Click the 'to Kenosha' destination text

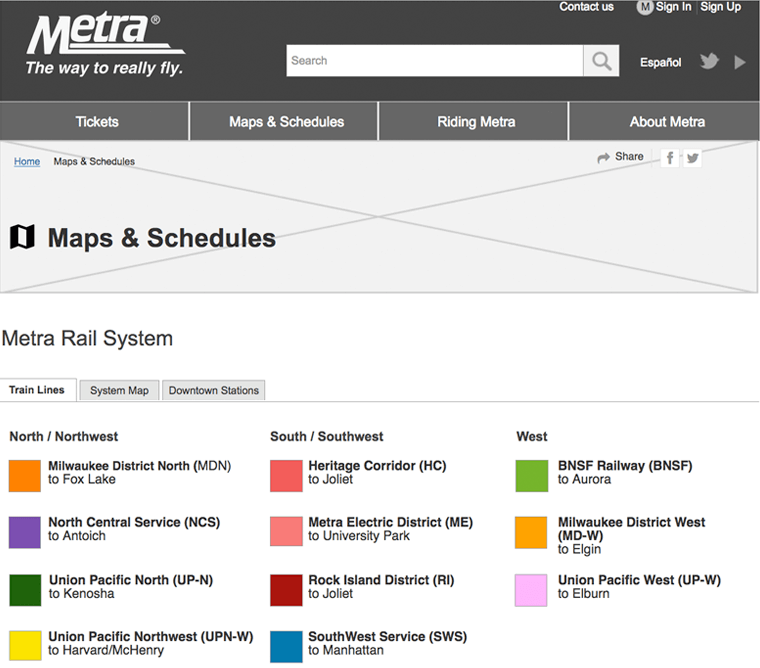81,593
